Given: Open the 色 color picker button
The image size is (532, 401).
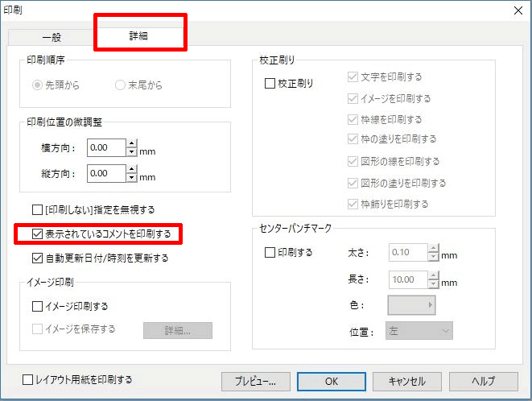Looking at the screenshot, I should (411, 305).
